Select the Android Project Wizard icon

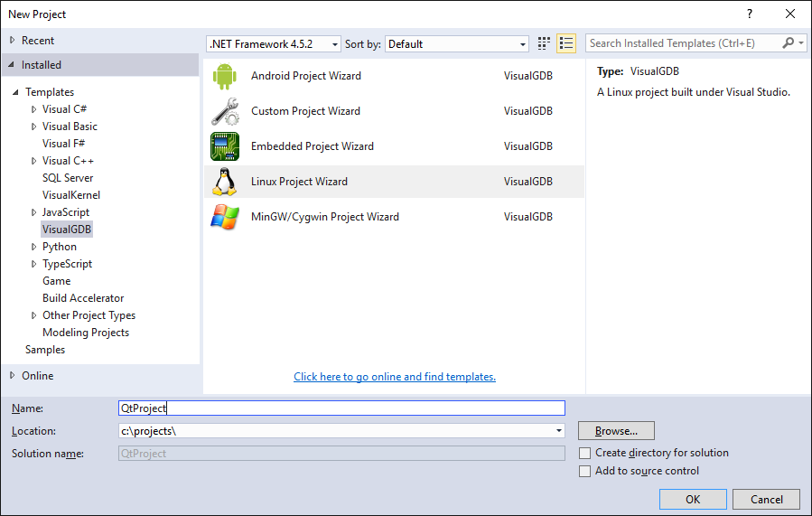224,76
